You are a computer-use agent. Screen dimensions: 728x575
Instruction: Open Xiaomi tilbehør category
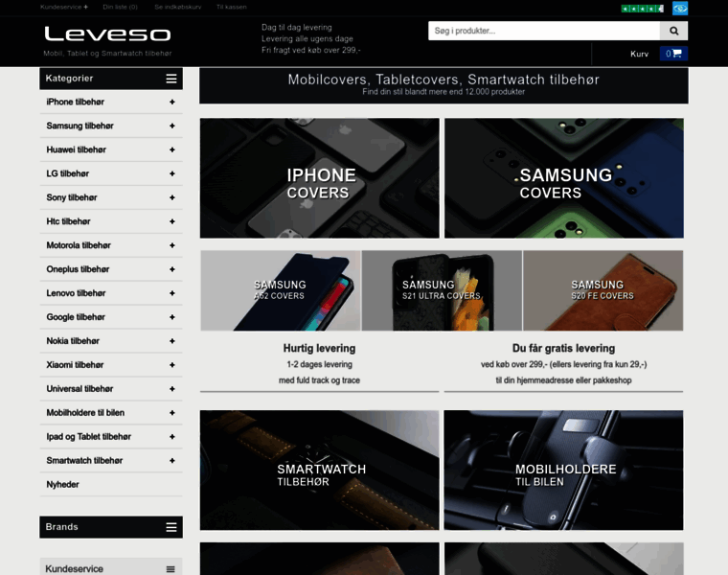click(75, 365)
